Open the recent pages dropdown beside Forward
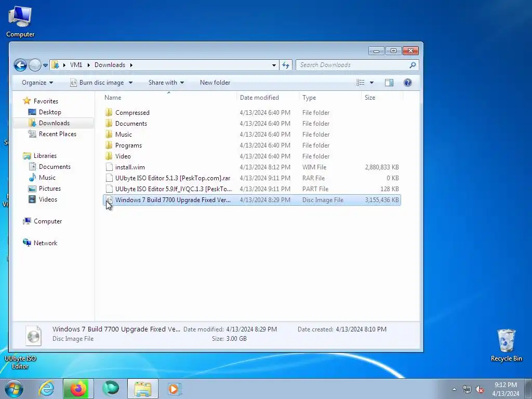 pyautogui.click(x=45, y=65)
